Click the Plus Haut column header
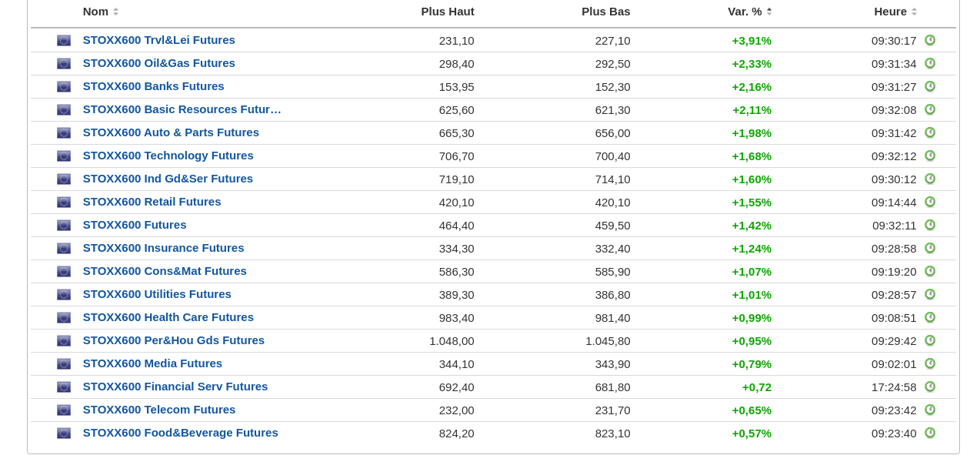980x462 pixels. pos(448,12)
